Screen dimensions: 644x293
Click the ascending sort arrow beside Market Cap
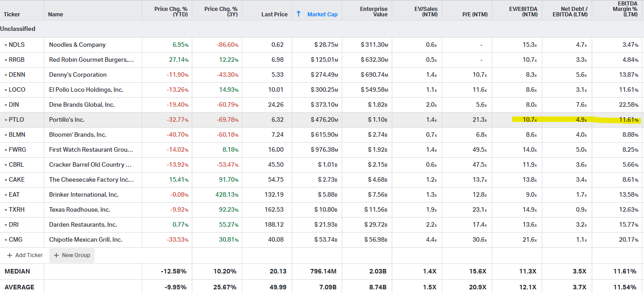[x=299, y=14]
